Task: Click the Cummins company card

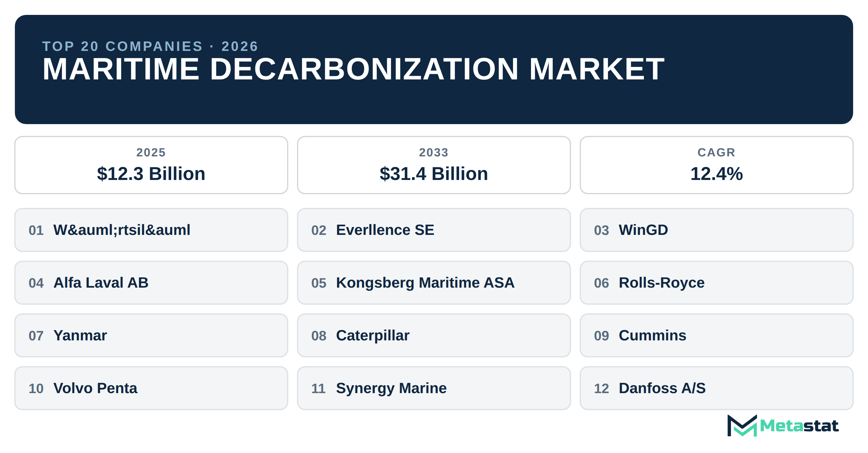Action: click(716, 335)
